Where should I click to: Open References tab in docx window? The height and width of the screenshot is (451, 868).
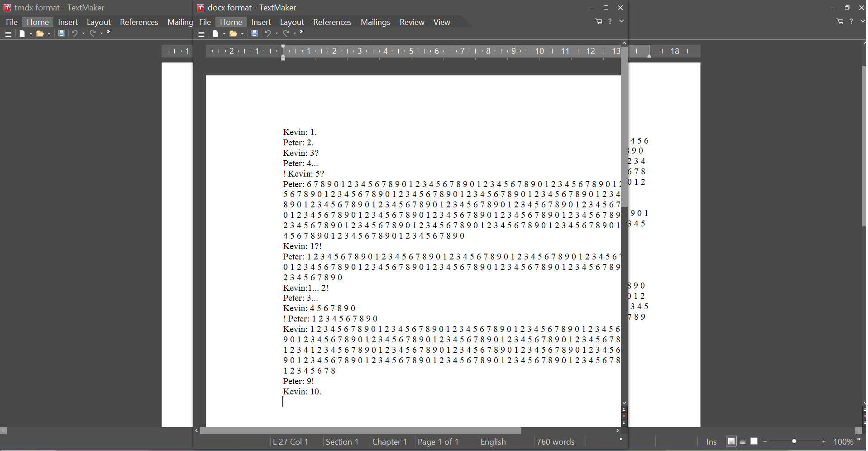pyautogui.click(x=332, y=22)
